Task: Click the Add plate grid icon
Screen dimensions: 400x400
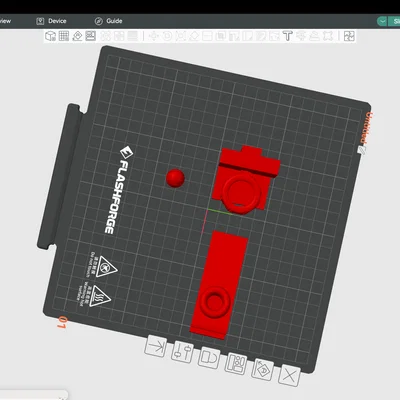Action: [x=64, y=36]
